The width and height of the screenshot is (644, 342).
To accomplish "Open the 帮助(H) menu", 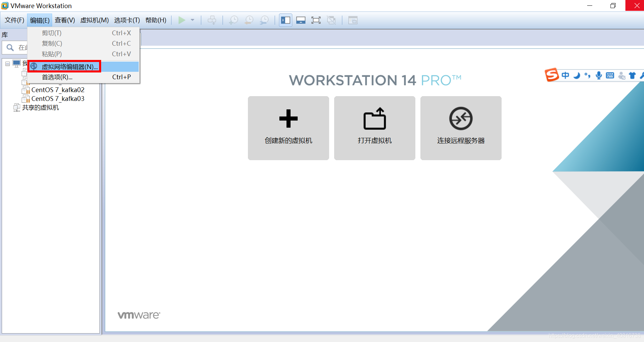I will pos(156,20).
